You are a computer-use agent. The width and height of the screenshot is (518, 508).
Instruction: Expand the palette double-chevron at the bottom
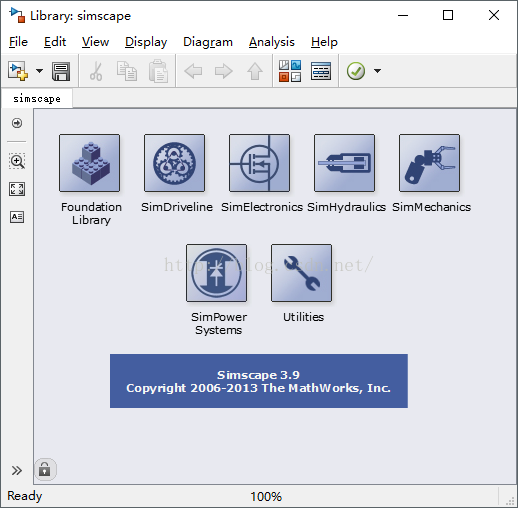click(x=17, y=470)
